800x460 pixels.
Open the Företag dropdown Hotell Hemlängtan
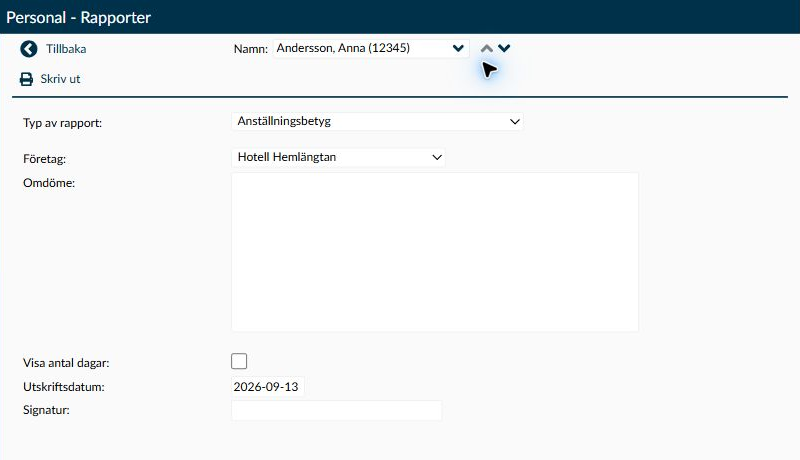coord(338,157)
